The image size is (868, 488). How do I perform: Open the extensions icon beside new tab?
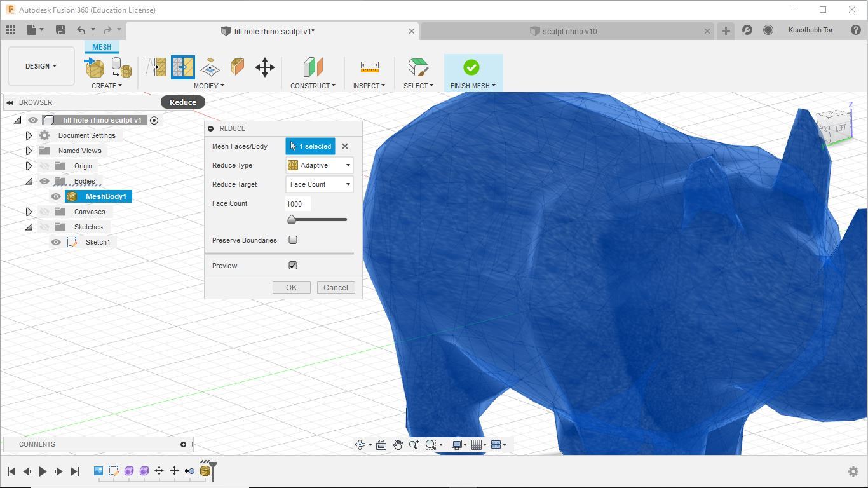[x=747, y=30]
